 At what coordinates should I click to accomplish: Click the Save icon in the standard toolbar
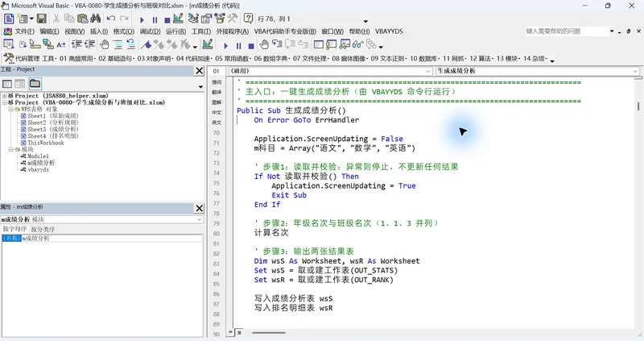(42, 19)
